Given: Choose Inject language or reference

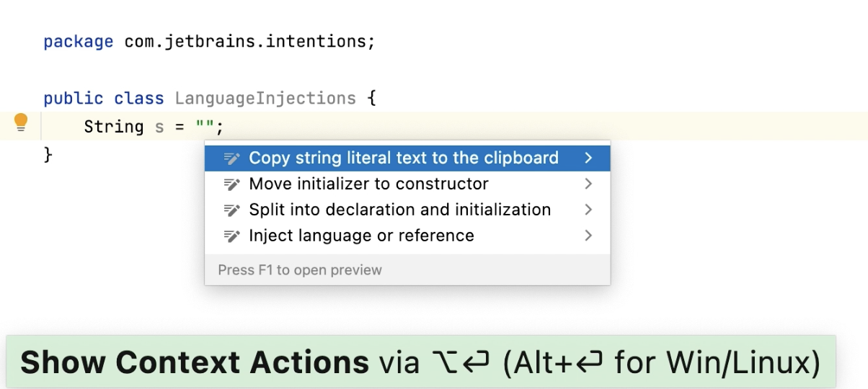Looking at the screenshot, I should (407, 236).
